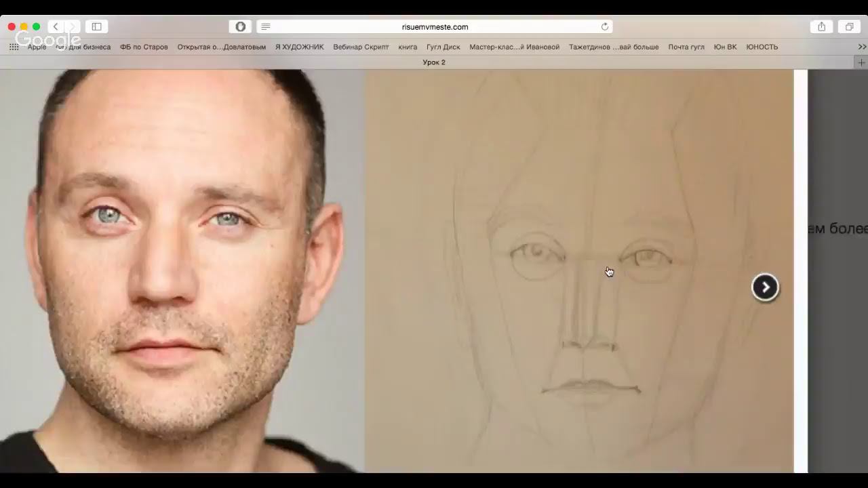The width and height of the screenshot is (868, 488).
Task: Open the "для бизнеса" bookmark
Action: pyautogui.click(x=83, y=47)
